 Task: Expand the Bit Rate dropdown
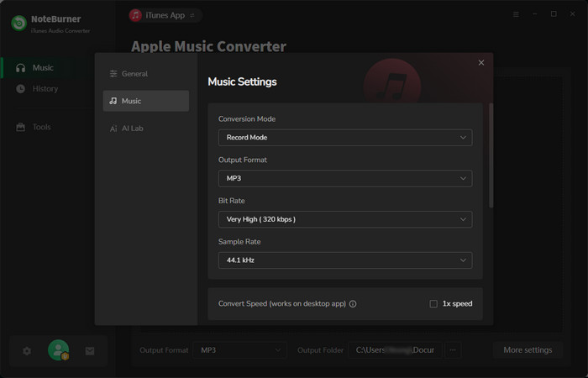click(x=345, y=219)
